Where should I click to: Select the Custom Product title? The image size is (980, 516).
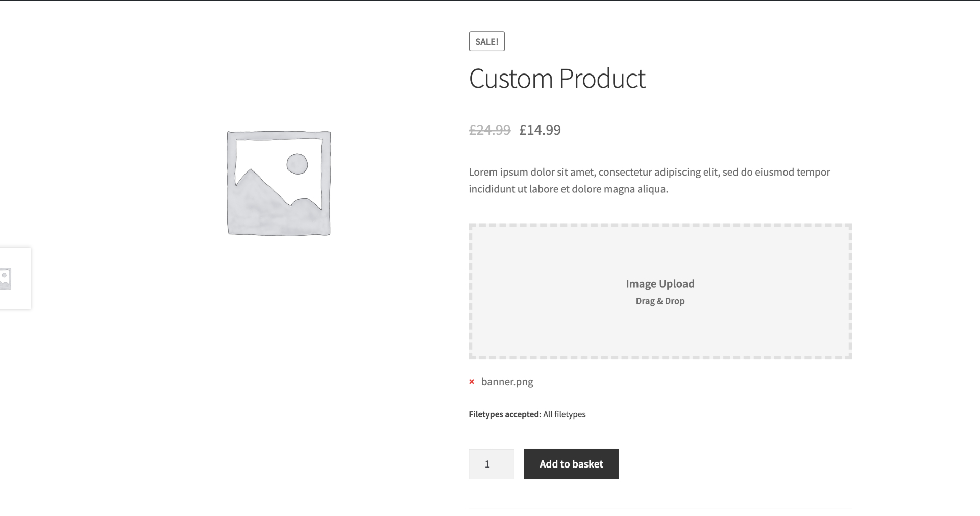pos(557,79)
